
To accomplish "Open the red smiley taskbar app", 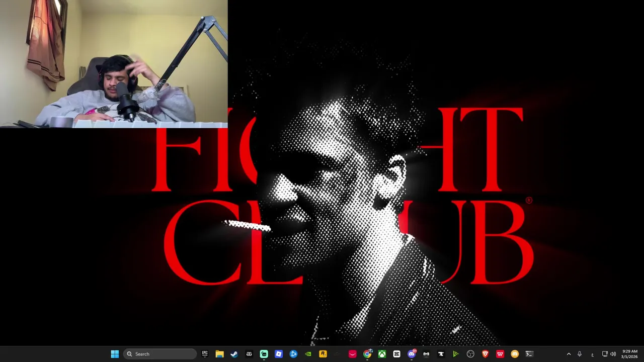I will (352, 354).
